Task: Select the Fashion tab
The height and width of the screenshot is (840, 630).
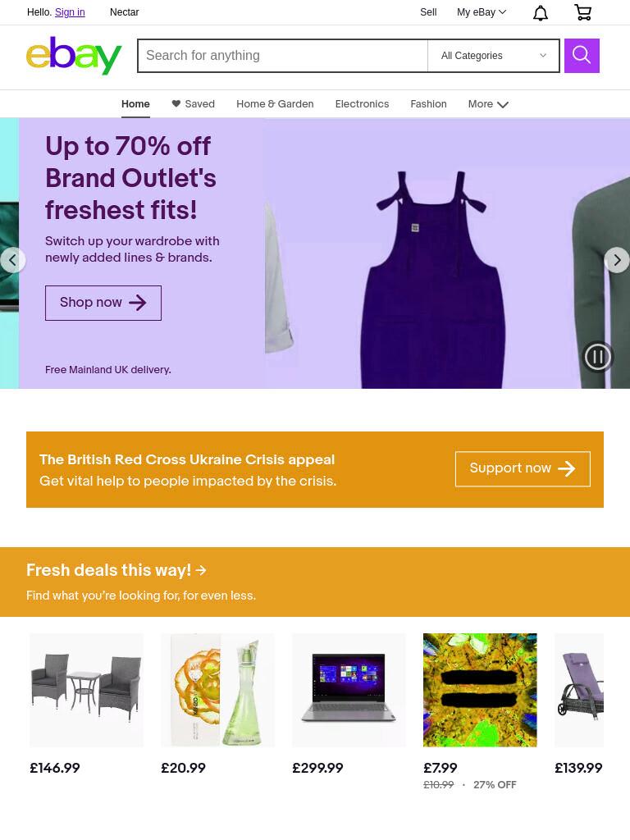Action: 428,104
